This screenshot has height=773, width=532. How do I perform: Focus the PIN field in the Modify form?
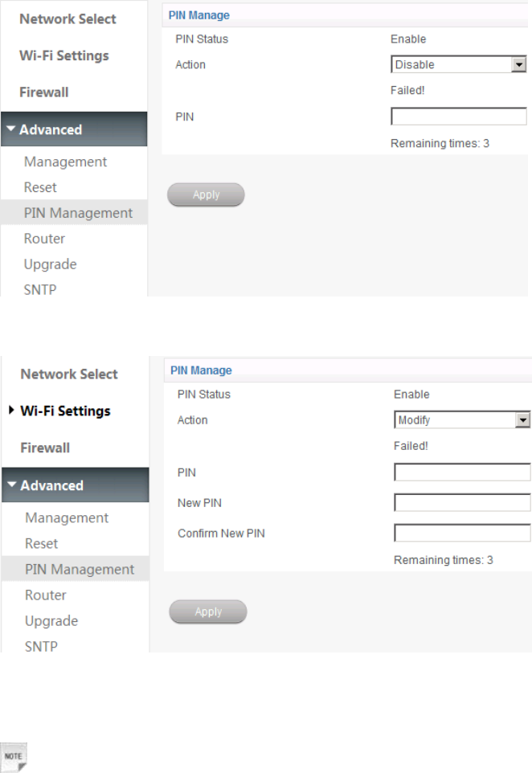[461, 472]
